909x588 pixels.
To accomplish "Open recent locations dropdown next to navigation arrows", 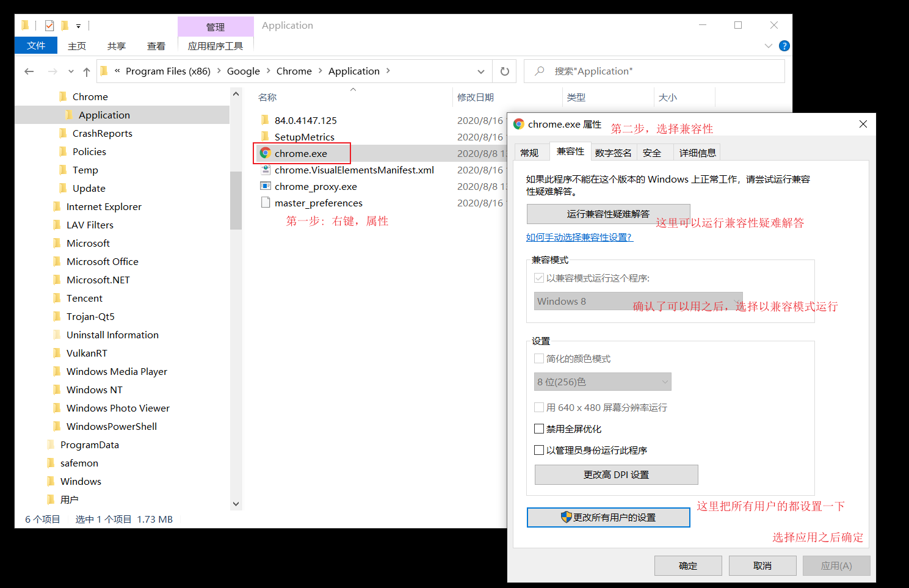I will [71, 71].
